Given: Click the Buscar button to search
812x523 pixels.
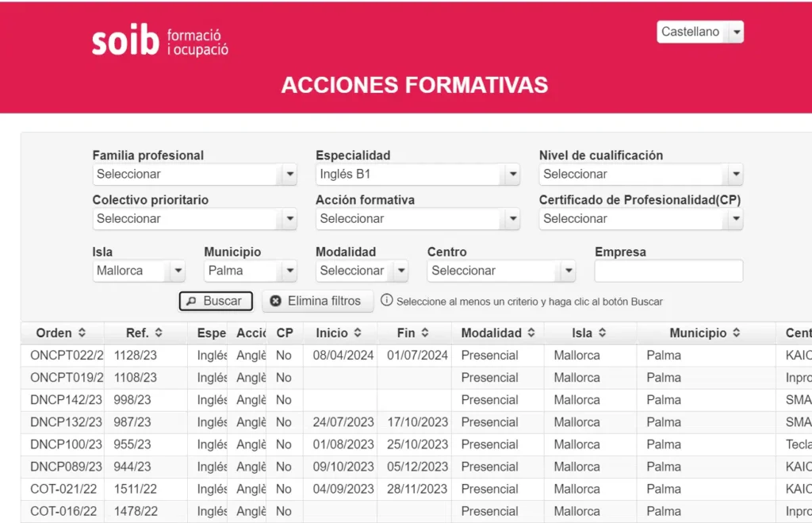Looking at the screenshot, I should (216, 302).
